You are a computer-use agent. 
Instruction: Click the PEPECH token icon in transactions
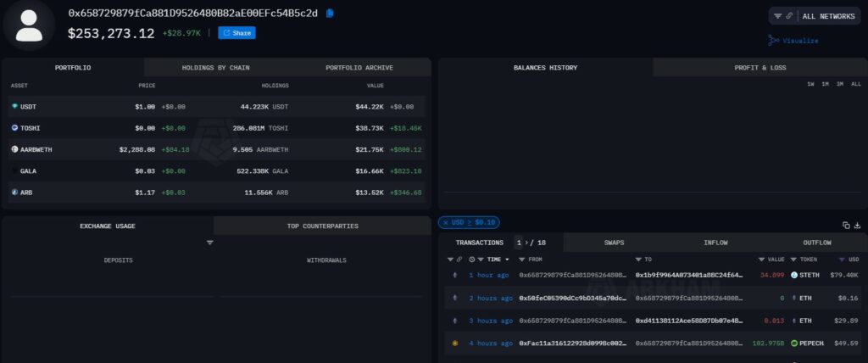coord(794,343)
